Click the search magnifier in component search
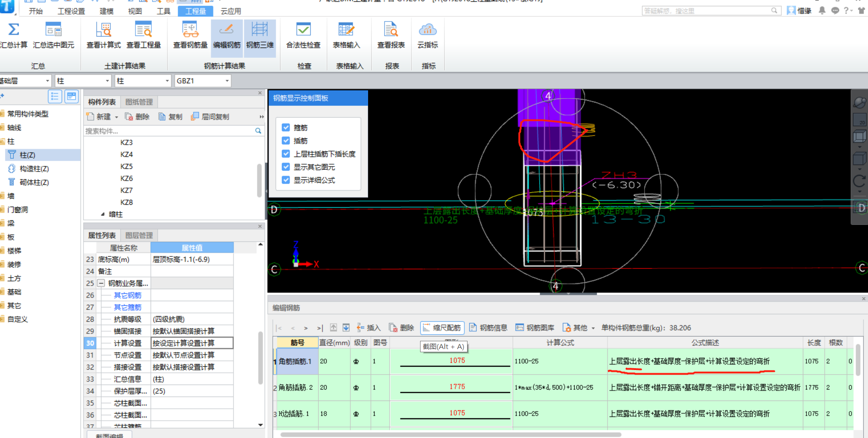 (258, 131)
